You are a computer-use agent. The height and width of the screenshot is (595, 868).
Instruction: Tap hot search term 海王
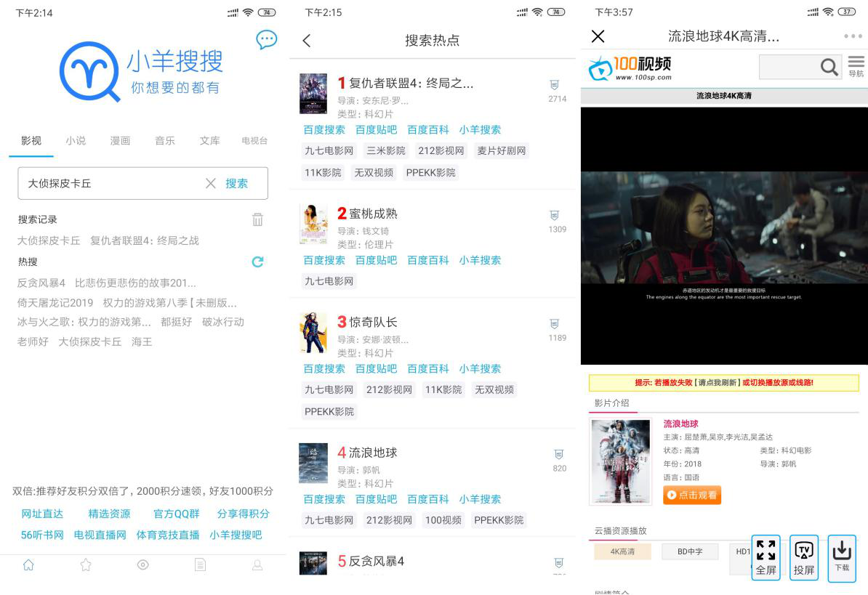coord(142,341)
